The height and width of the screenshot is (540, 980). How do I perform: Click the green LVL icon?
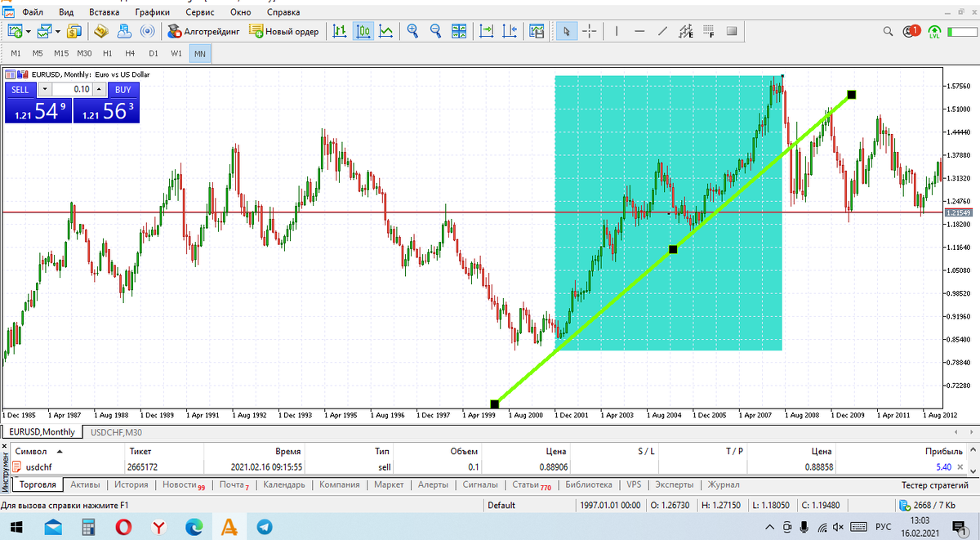tap(934, 31)
